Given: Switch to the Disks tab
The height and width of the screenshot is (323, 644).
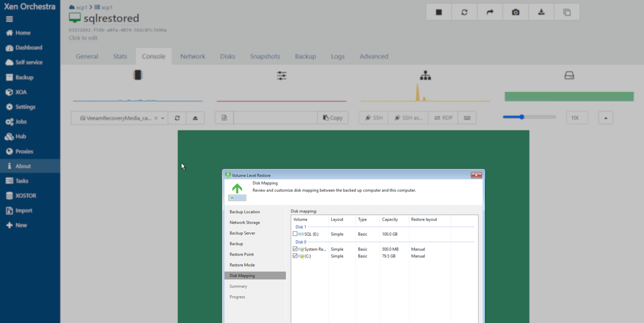Looking at the screenshot, I should (x=228, y=57).
